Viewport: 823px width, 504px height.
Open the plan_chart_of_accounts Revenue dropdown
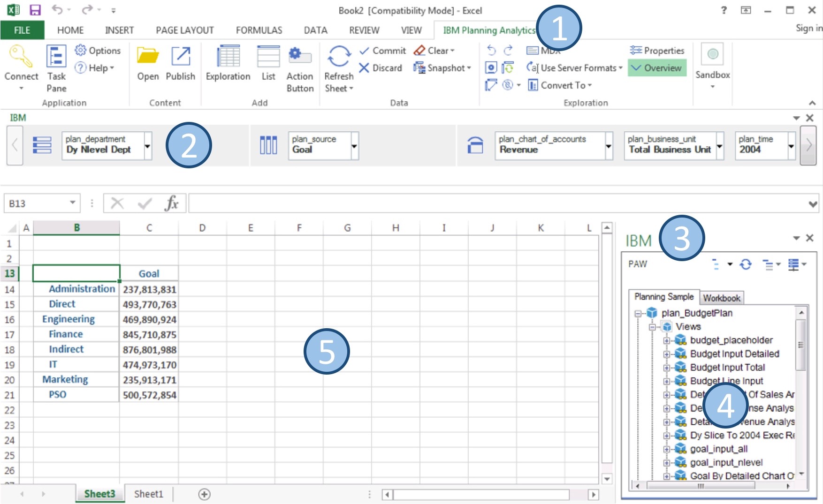609,146
